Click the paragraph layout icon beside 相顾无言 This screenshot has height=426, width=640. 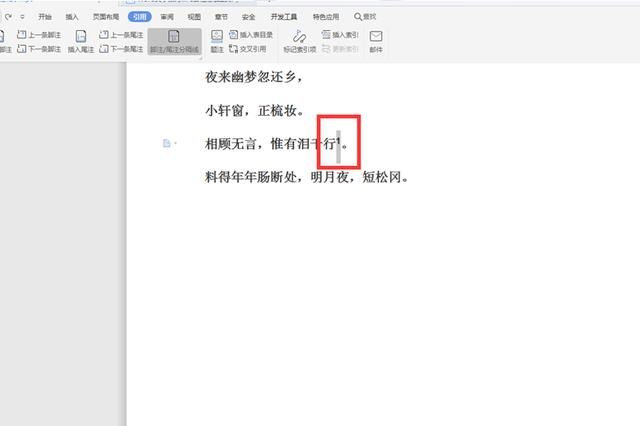[167, 143]
